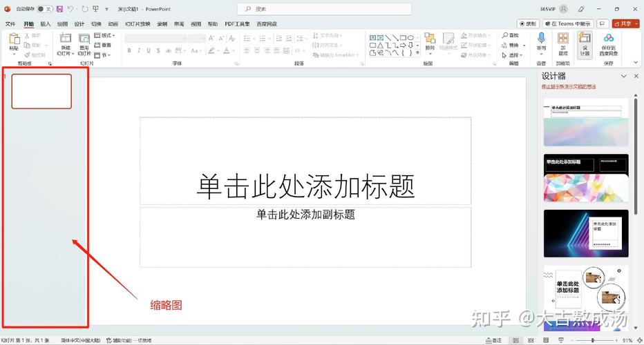Click the 加载项 add-ins icon

563,39
